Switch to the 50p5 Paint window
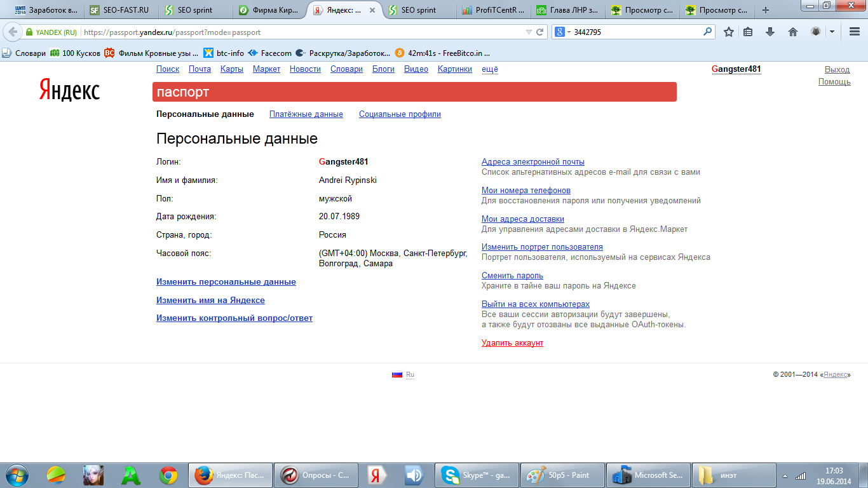The height and width of the screenshot is (488, 868). pos(562,475)
